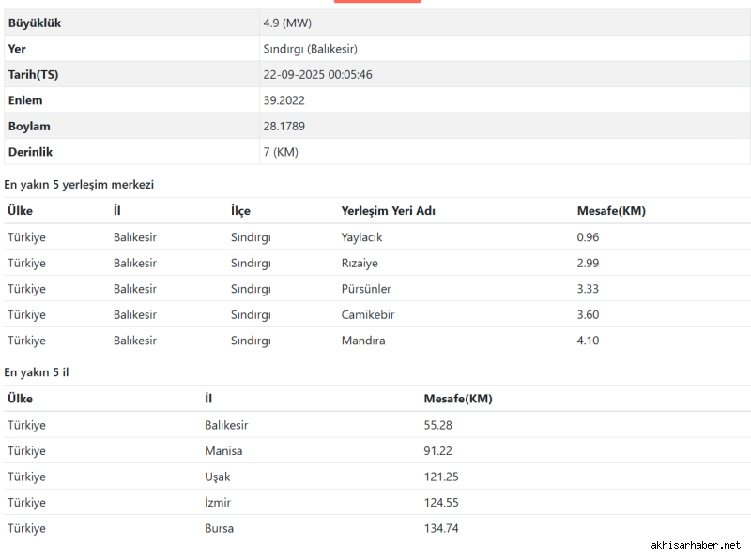Select the Rızaiye settlement name

359,263
